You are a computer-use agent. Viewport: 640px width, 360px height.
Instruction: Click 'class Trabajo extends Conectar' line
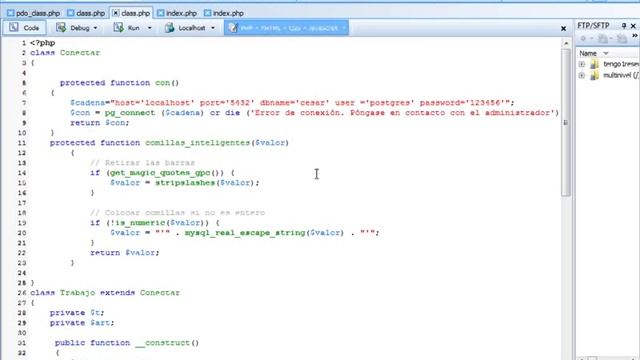[105, 293]
